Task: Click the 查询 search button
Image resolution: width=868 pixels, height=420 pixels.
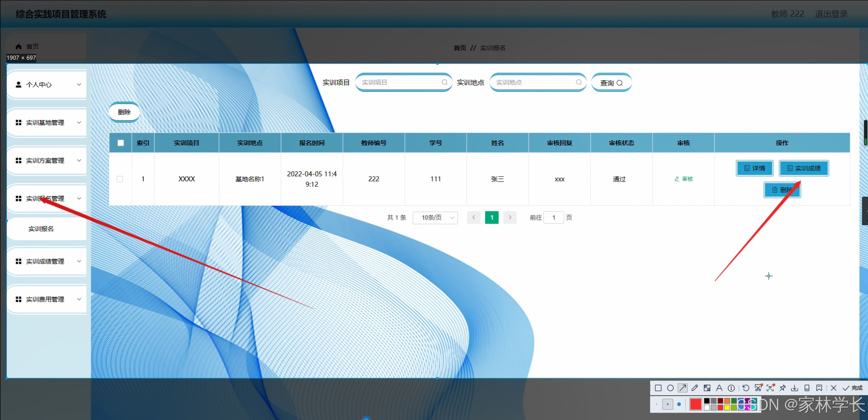Action: pyautogui.click(x=611, y=82)
